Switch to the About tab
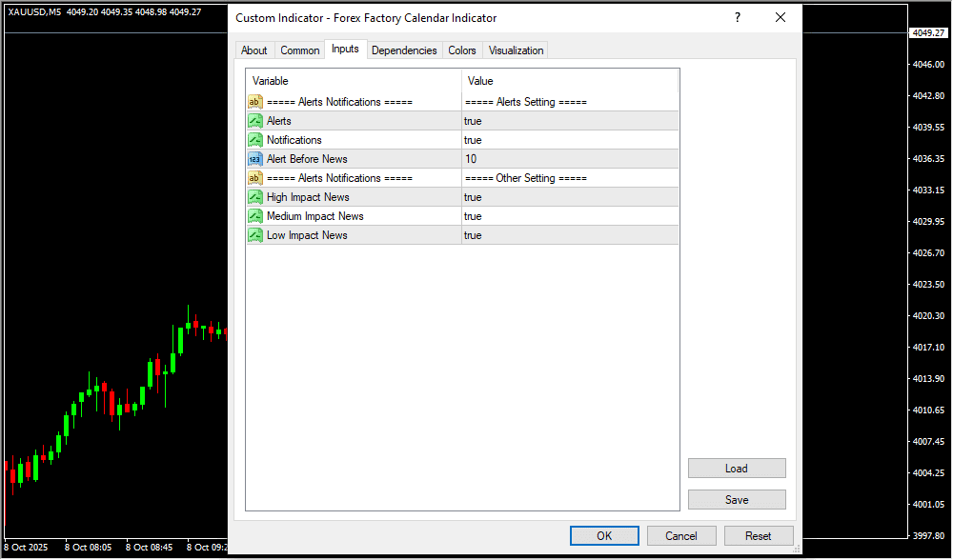953x560 pixels. (254, 50)
